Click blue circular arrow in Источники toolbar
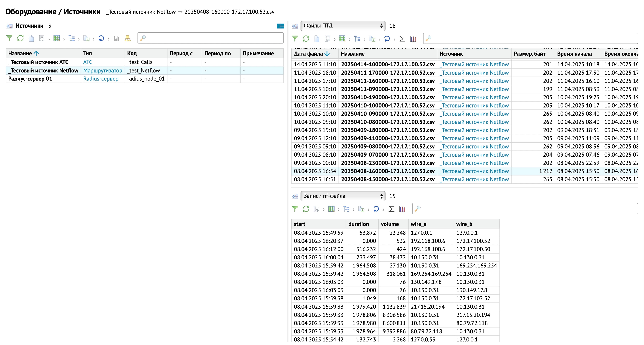The height and width of the screenshot is (345, 644). tap(101, 38)
